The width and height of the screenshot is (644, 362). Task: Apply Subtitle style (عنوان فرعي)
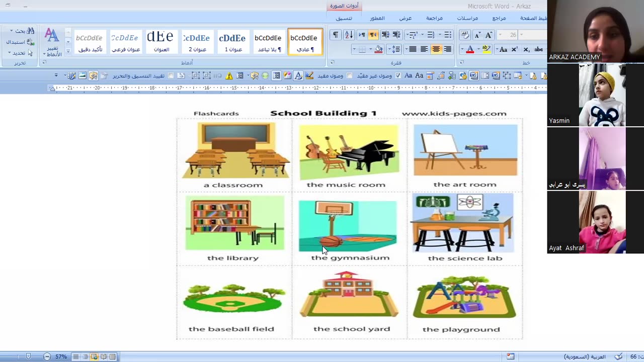click(125, 41)
